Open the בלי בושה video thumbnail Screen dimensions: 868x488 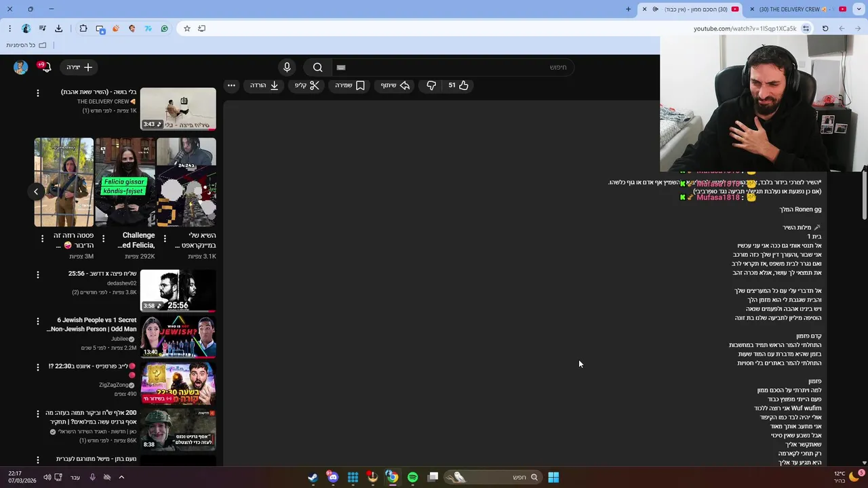point(178,108)
